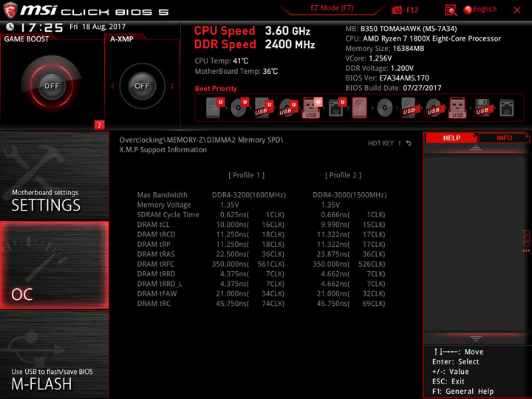Select the DRAM tRRD_L row label
Viewport: 532px width, 399px height.
[160, 284]
